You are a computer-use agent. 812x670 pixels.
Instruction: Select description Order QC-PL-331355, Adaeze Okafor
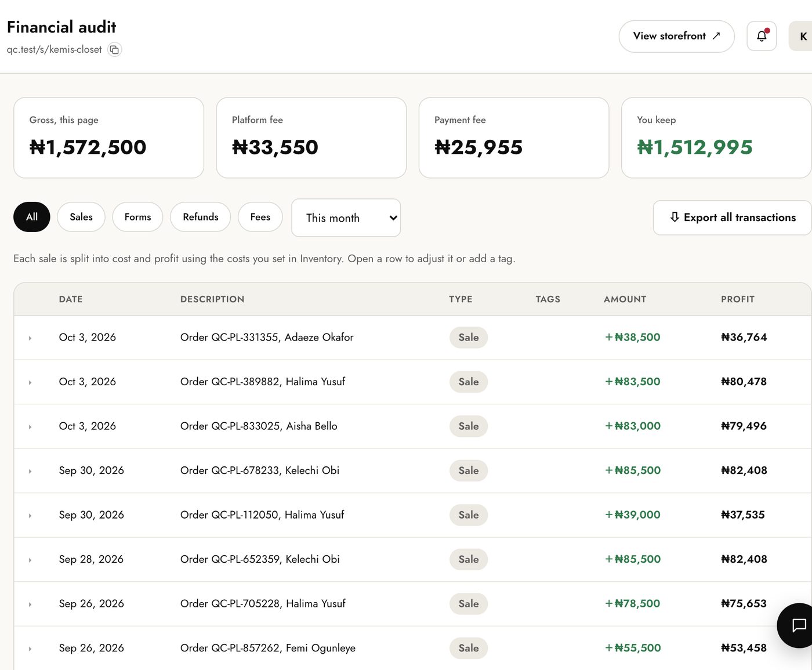tap(267, 337)
